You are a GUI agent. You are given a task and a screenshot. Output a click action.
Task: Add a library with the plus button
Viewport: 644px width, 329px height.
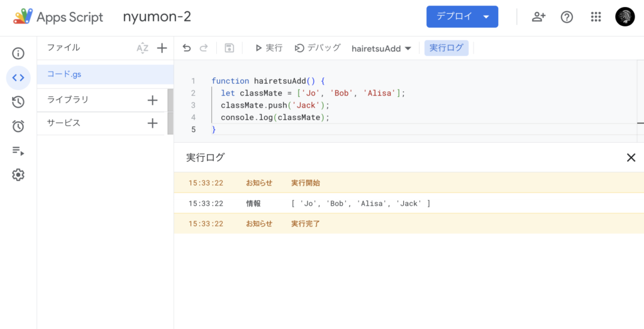pyautogui.click(x=152, y=100)
